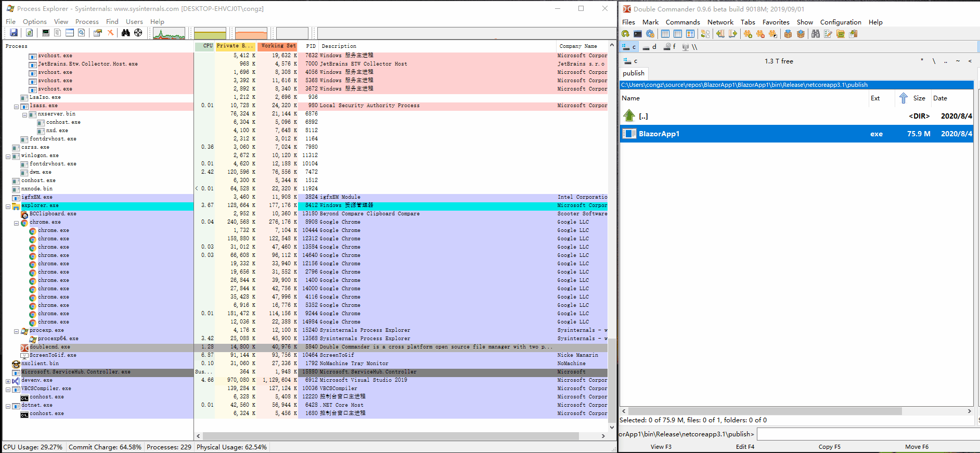Select the crosshair Find Window's Process icon

(138, 33)
